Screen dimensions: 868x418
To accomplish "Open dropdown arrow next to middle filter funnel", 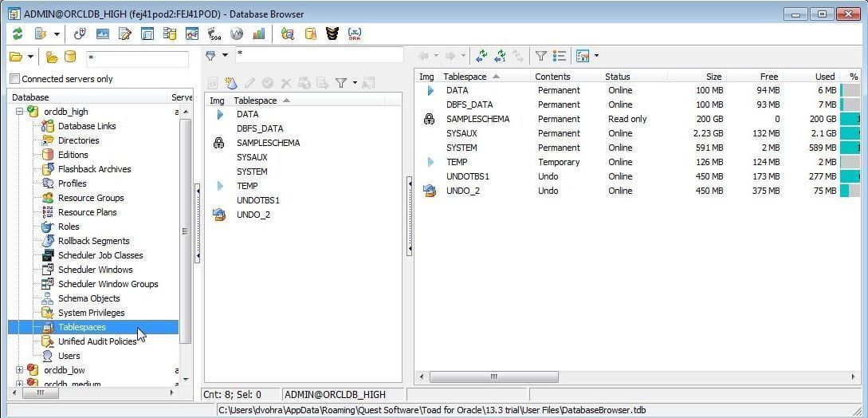I will pyautogui.click(x=355, y=83).
